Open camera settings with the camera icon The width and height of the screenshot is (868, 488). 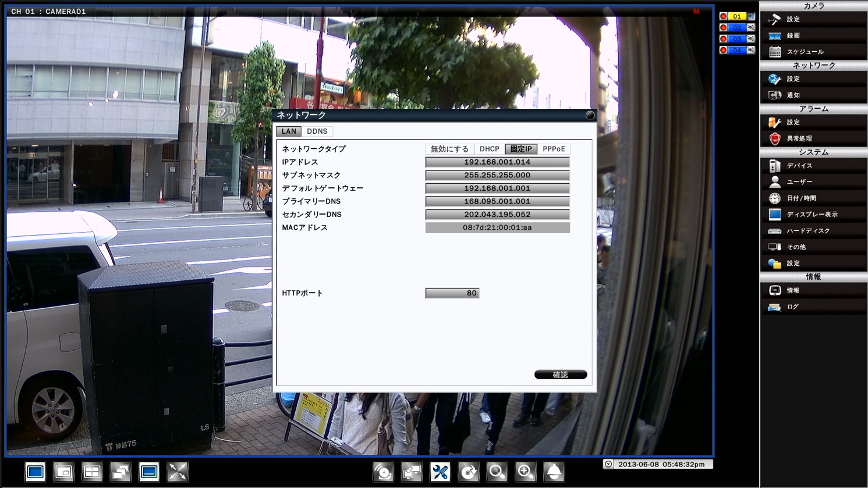pos(774,19)
